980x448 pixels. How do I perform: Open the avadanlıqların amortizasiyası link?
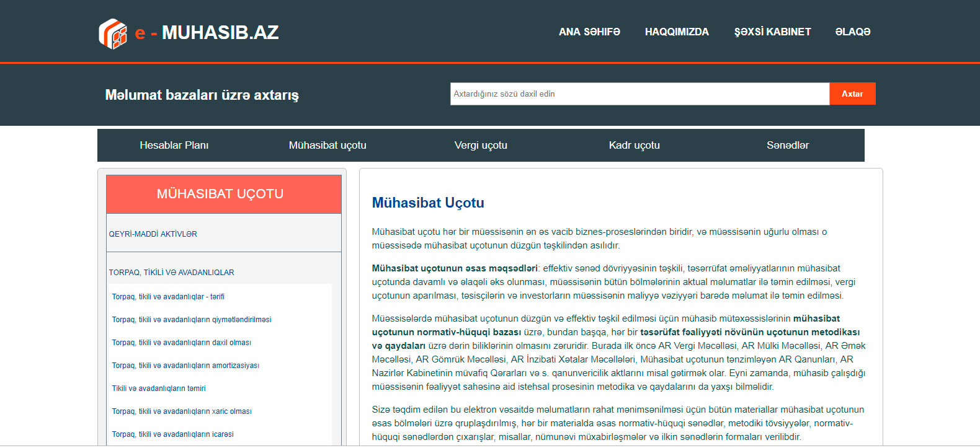pyautogui.click(x=185, y=366)
